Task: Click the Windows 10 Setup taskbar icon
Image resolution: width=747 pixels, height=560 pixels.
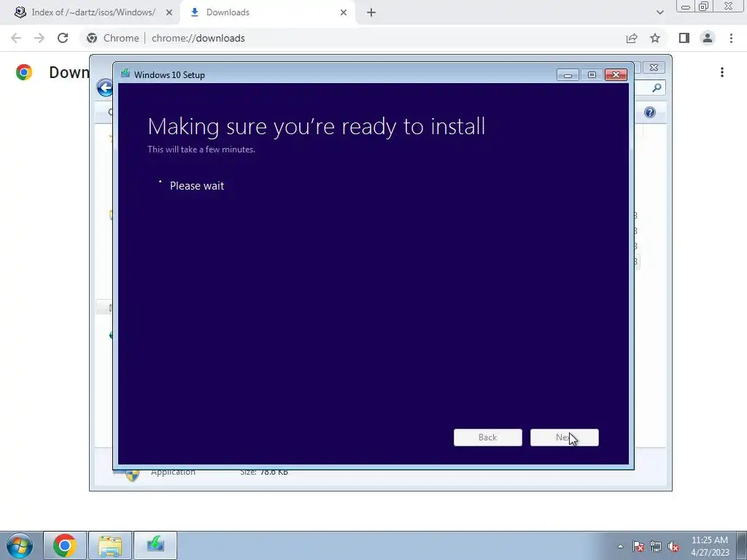Action: click(x=155, y=545)
